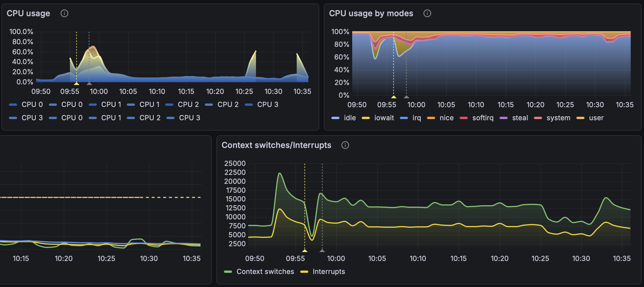Toggle the system series
The height and width of the screenshot is (287, 644).
[558, 118]
